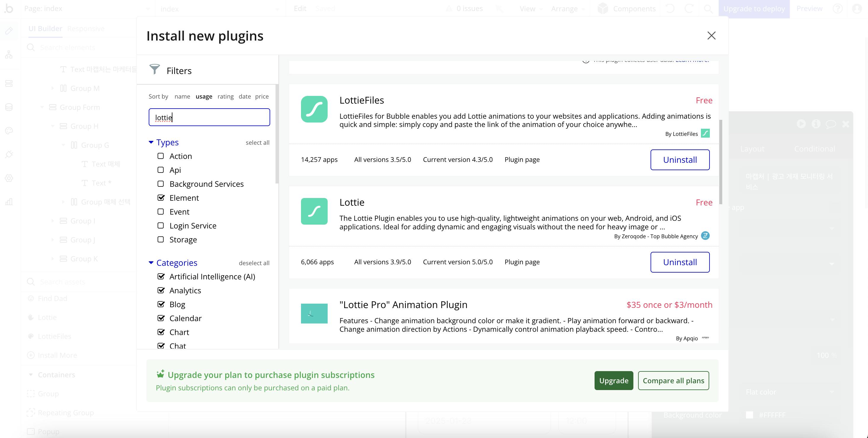Click the comment bubble icon in property editor
868x438 pixels.
tap(831, 124)
